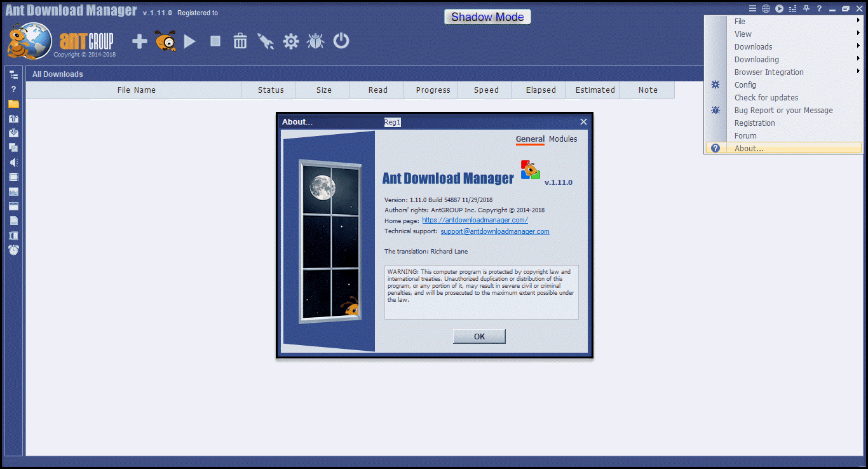Open Config from the menu
The height and width of the screenshot is (469, 868).
coord(783,85)
